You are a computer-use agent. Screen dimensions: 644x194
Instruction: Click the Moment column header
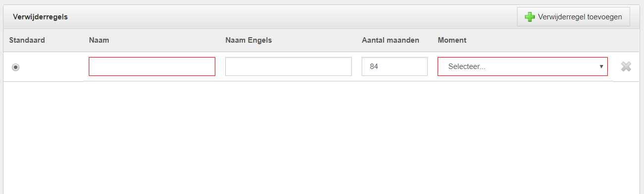click(x=452, y=40)
